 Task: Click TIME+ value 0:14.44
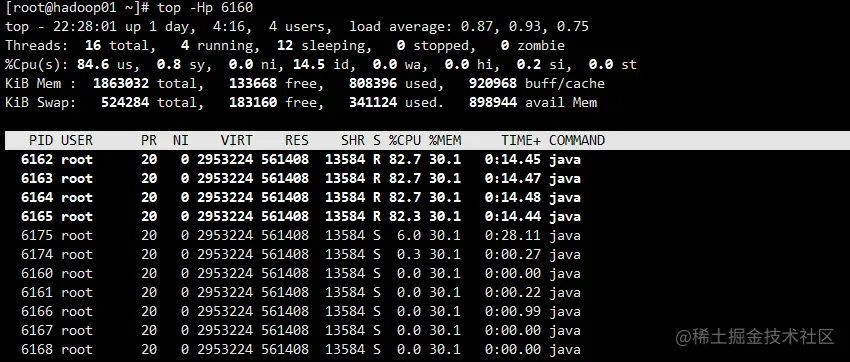point(513,216)
